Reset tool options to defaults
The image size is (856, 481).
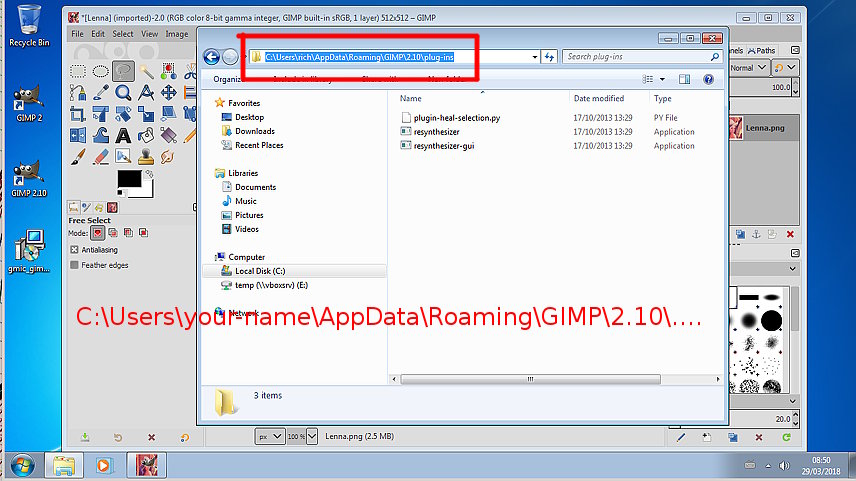pos(185,437)
